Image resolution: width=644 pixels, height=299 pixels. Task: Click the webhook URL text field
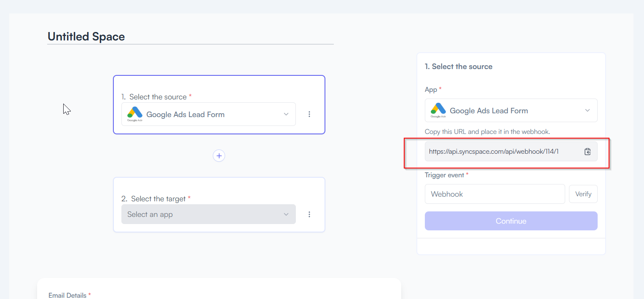tap(511, 152)
